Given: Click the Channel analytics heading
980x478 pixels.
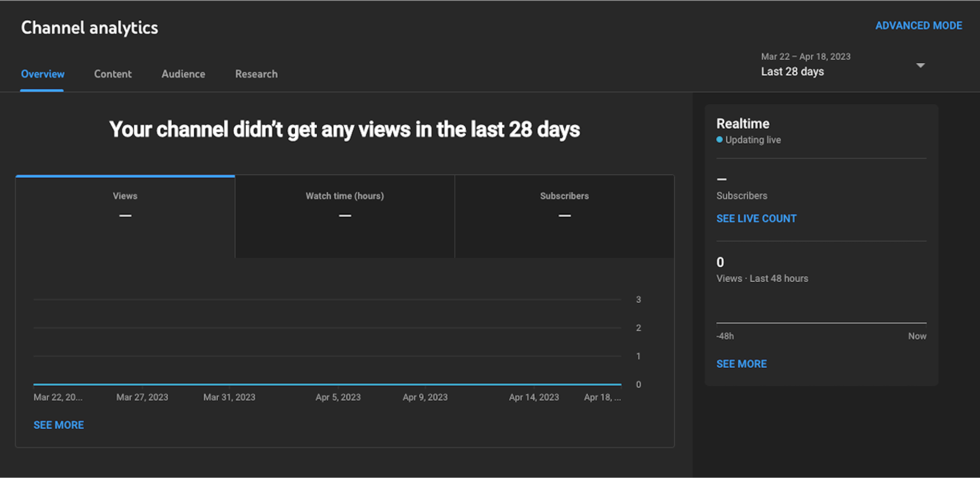Looking at the screenshot, I should point(89,28).
